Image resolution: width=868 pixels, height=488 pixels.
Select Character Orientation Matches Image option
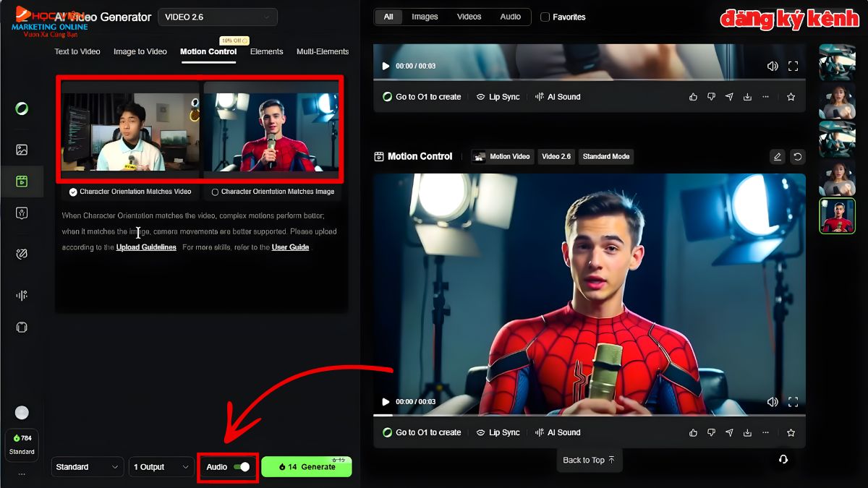(215, 192)
